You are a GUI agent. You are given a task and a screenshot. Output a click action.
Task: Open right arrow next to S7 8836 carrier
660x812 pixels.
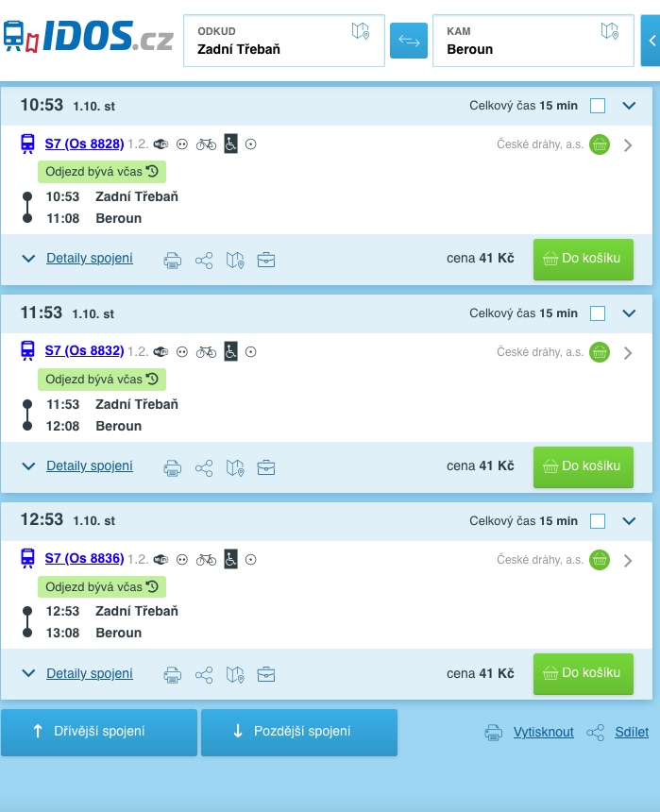click(x=628, y=560)
